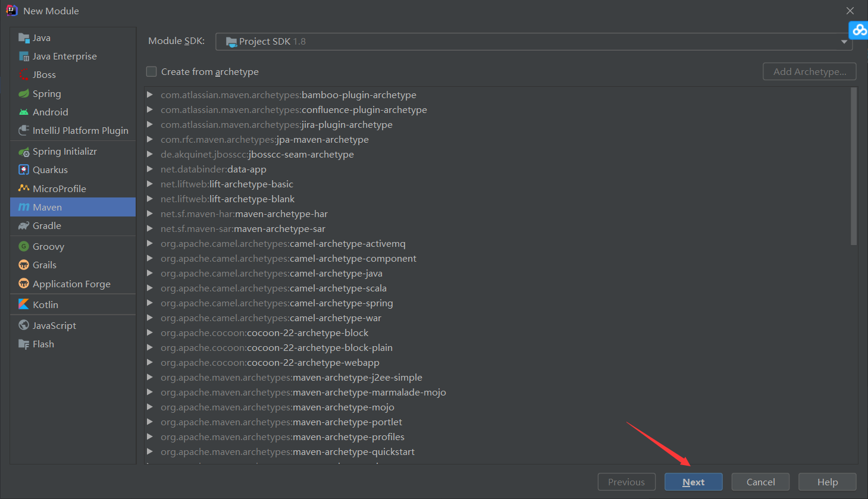
Task: Click the Kotlin icon
Action: [x=24, y=305]
